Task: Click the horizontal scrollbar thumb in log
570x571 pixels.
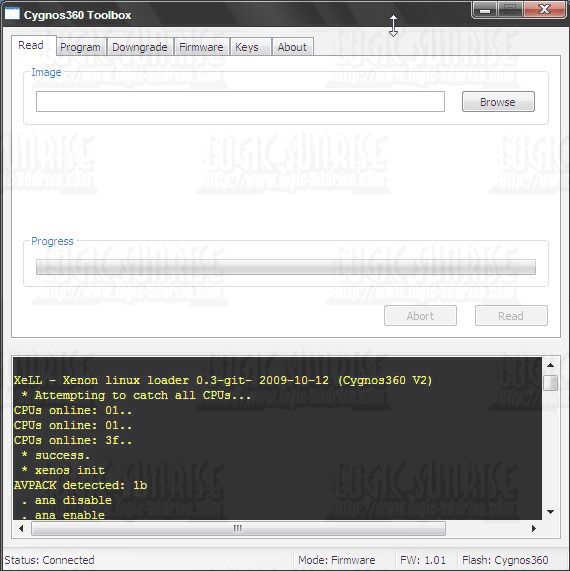Action: 238,528
